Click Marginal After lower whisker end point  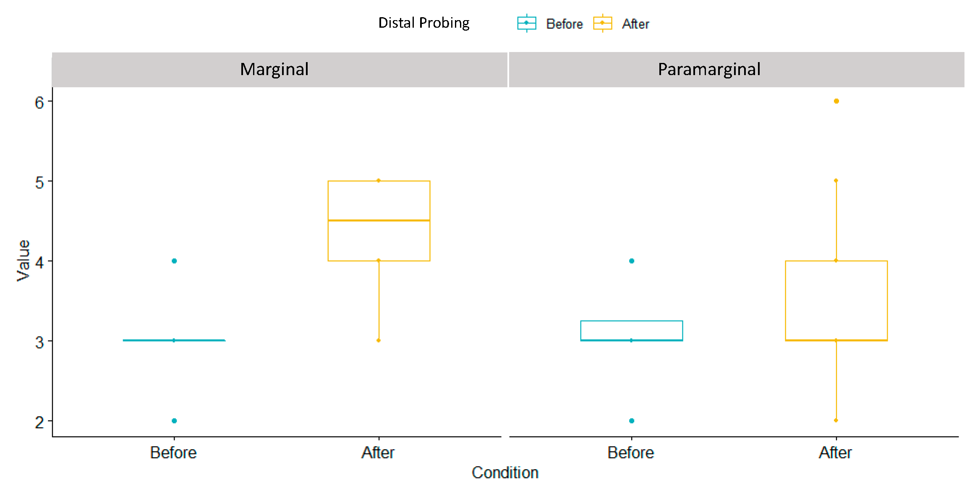pyautogui.click(x=379, y=340)
